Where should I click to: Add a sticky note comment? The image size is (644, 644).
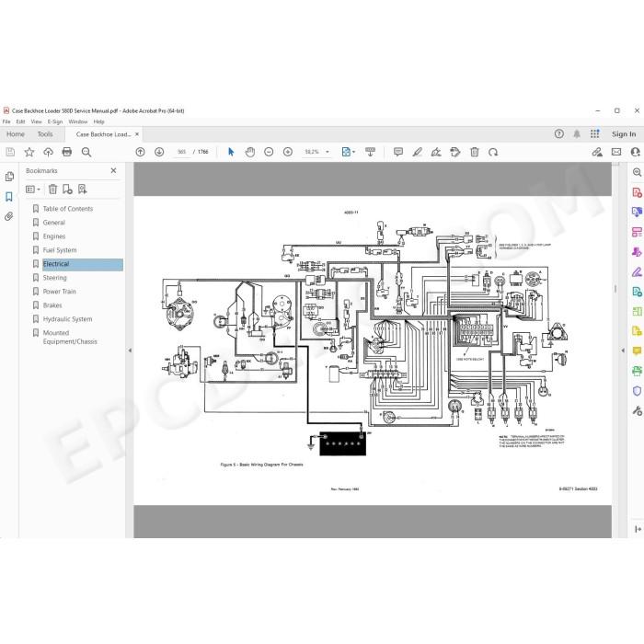pos(398,152)
